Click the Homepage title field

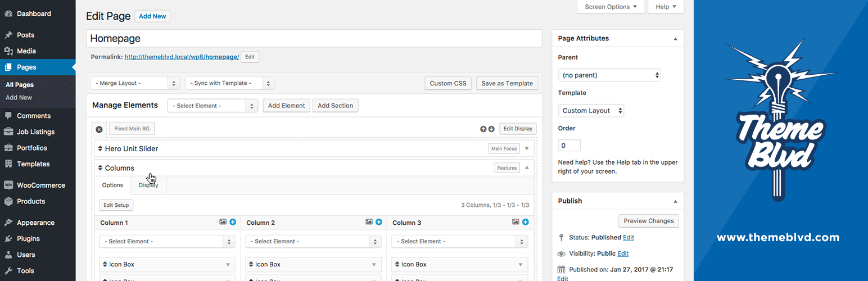point(314,38)
